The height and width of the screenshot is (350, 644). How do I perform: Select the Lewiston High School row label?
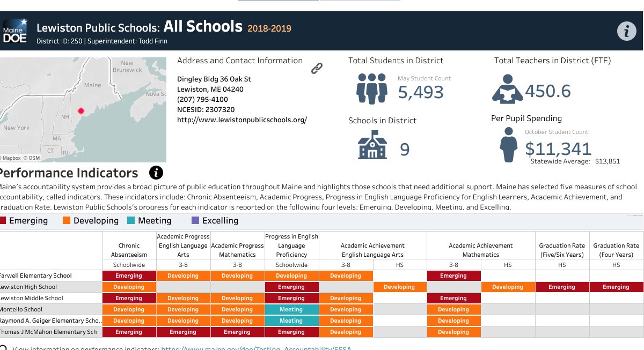click(x=30, y=287)
